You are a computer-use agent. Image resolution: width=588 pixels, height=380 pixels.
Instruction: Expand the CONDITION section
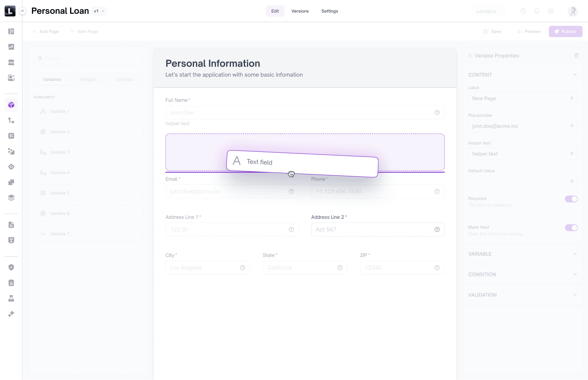(x=523, y=274)
